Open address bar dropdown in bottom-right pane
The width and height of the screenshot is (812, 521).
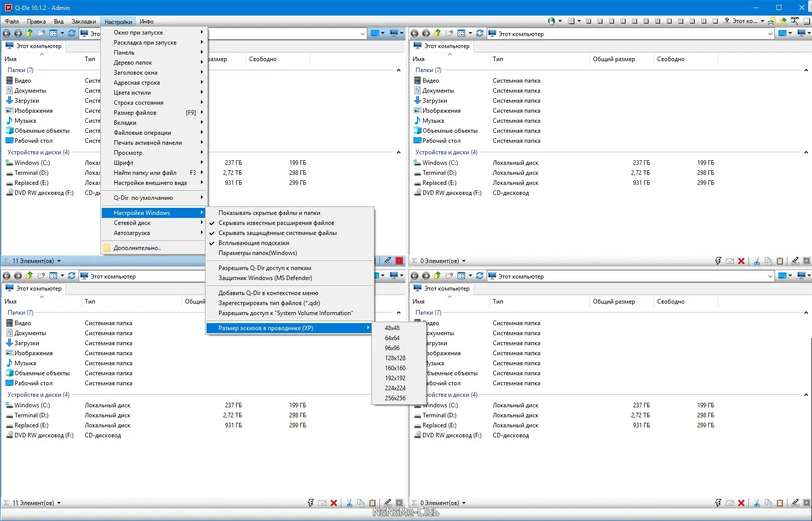[770, 276]
